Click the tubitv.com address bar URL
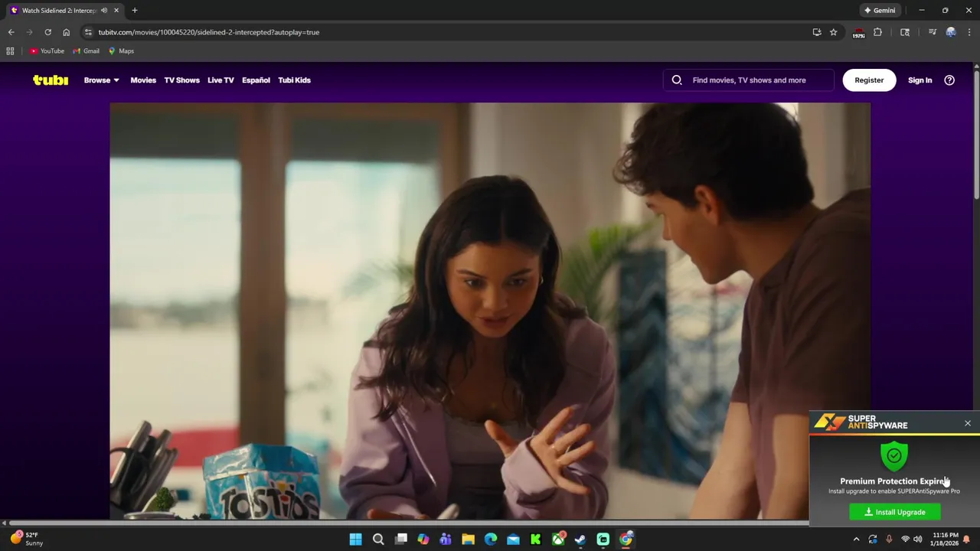 (x=208, y=32)
